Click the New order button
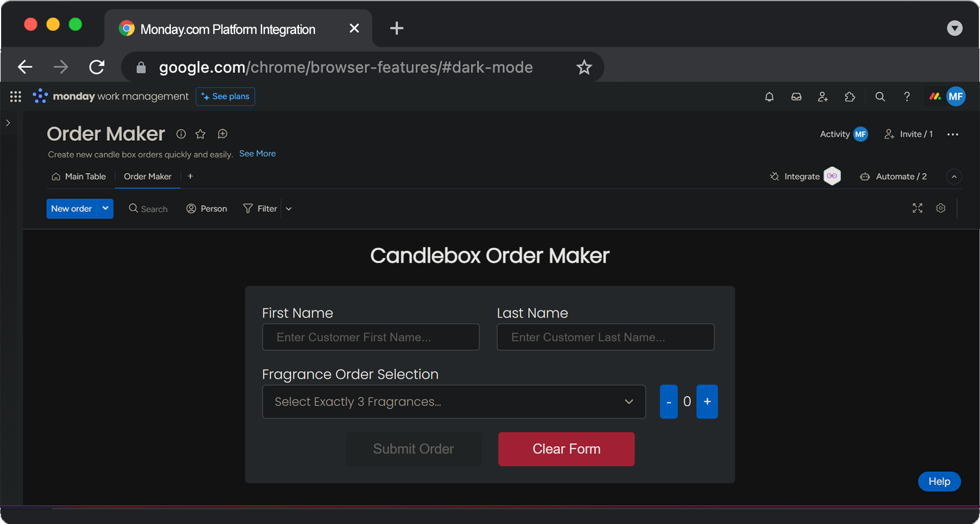 [72, 209]
